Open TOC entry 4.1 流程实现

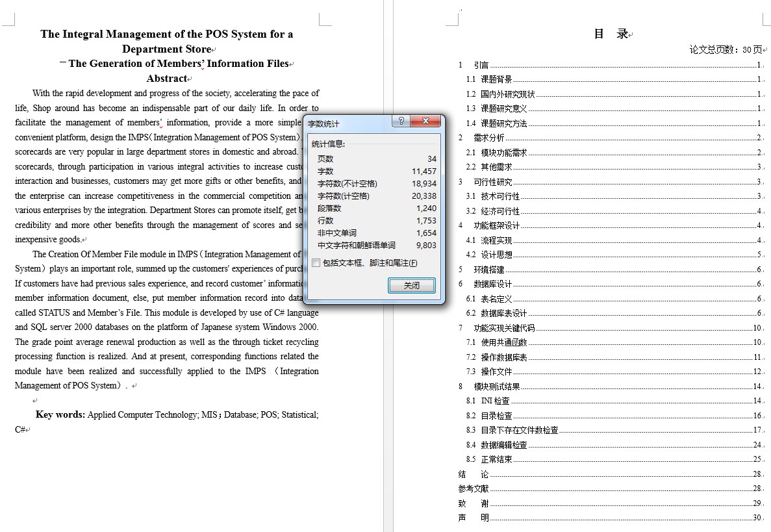point(614,240)
